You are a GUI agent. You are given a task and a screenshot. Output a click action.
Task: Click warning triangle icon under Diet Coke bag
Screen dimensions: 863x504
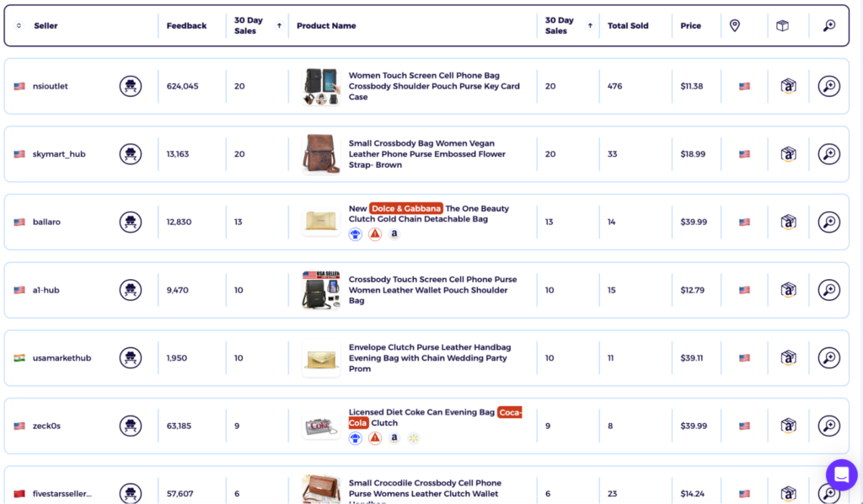coord(375,438)
